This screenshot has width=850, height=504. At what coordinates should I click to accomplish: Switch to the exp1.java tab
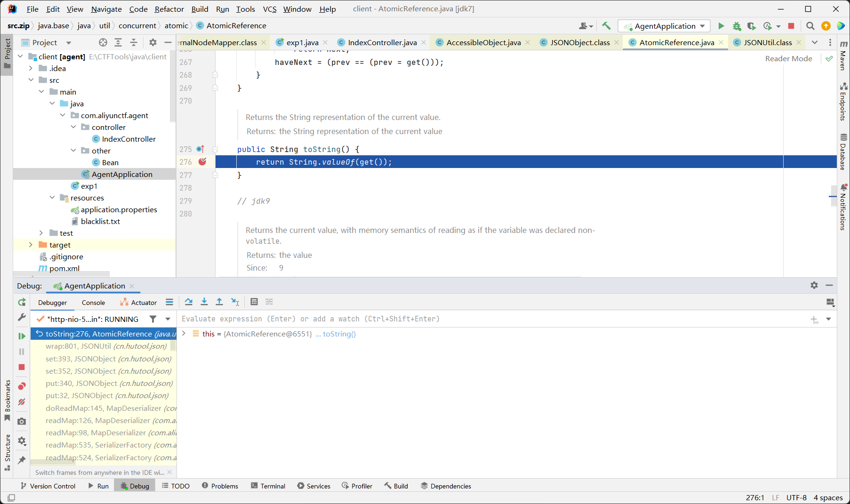pos(302,42)
